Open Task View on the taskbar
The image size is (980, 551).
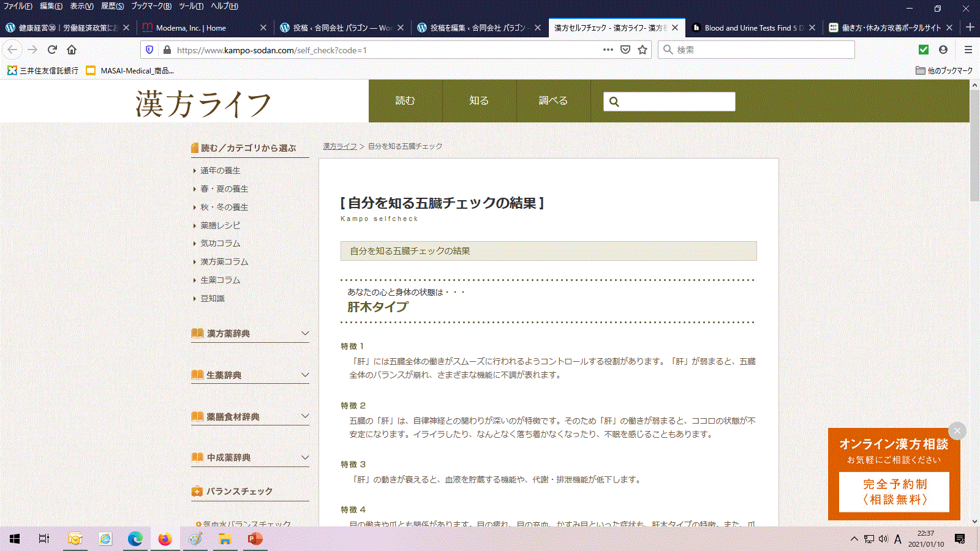click(x=44, y=539)
